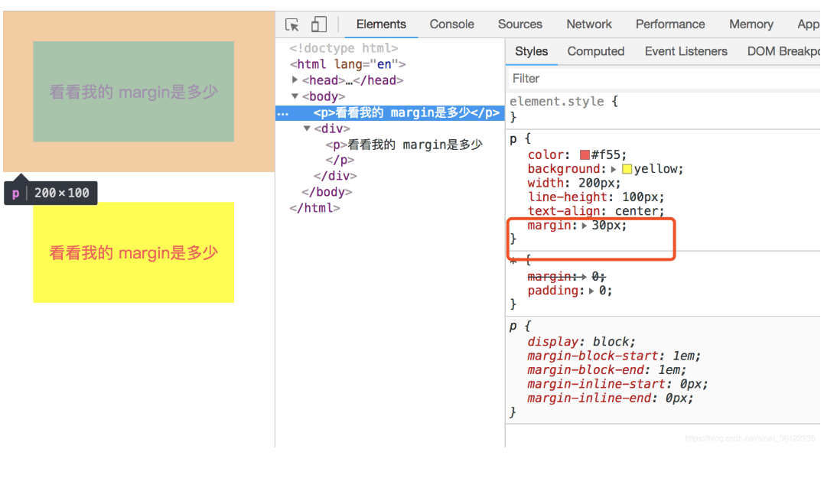Open the #f55 color swatch picker

click(x=585, y=154)
